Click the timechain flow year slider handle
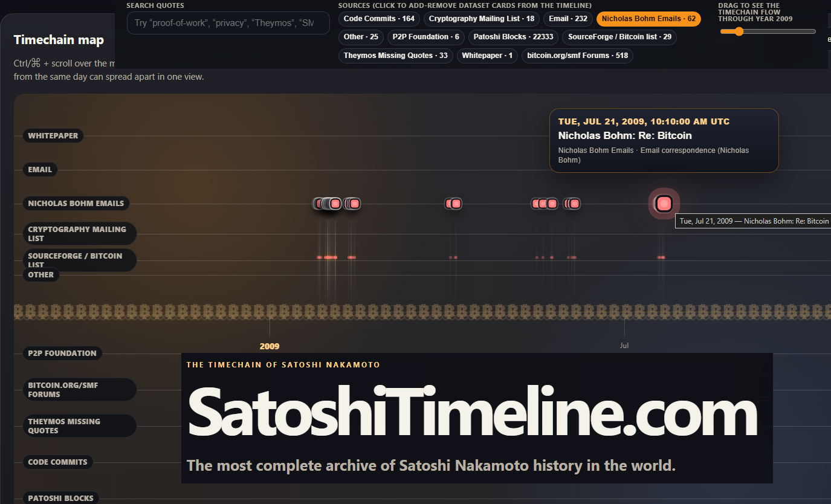The width and height of the screenshot is (831, 504). coord(739,31)
